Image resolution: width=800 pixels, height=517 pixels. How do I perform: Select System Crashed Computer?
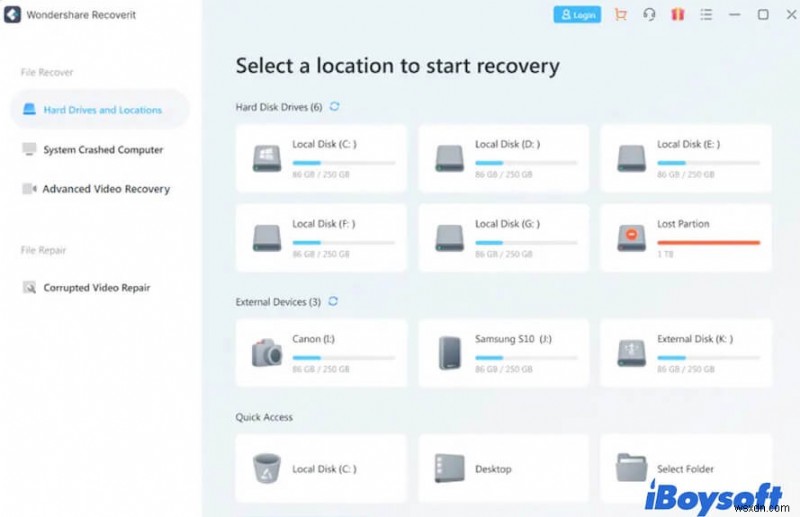(103, 150)
